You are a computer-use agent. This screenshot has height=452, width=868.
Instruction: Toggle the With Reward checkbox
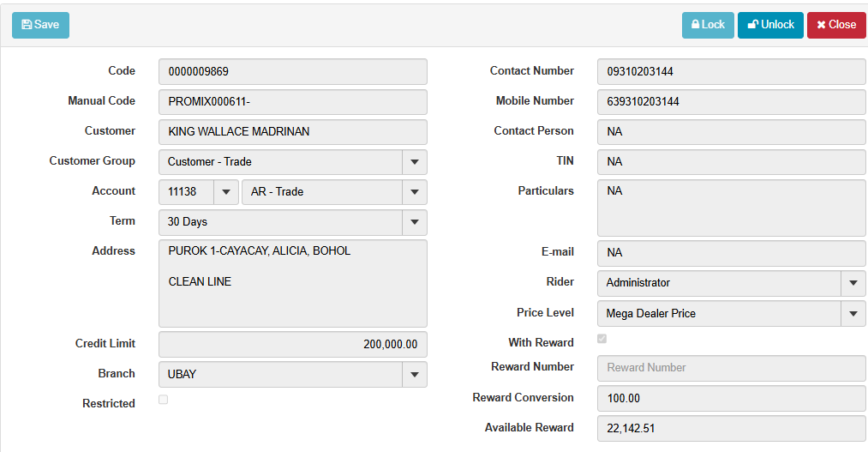(x=602, y=339)
